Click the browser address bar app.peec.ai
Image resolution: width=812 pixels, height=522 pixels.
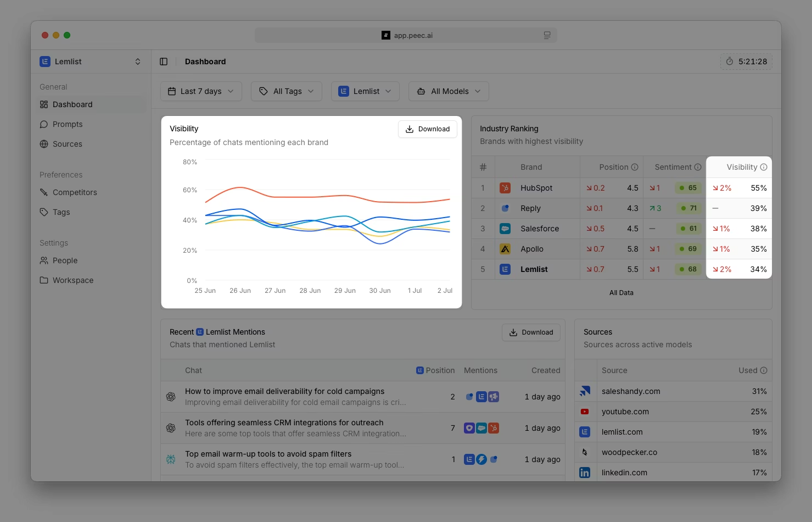pos(406,35)
